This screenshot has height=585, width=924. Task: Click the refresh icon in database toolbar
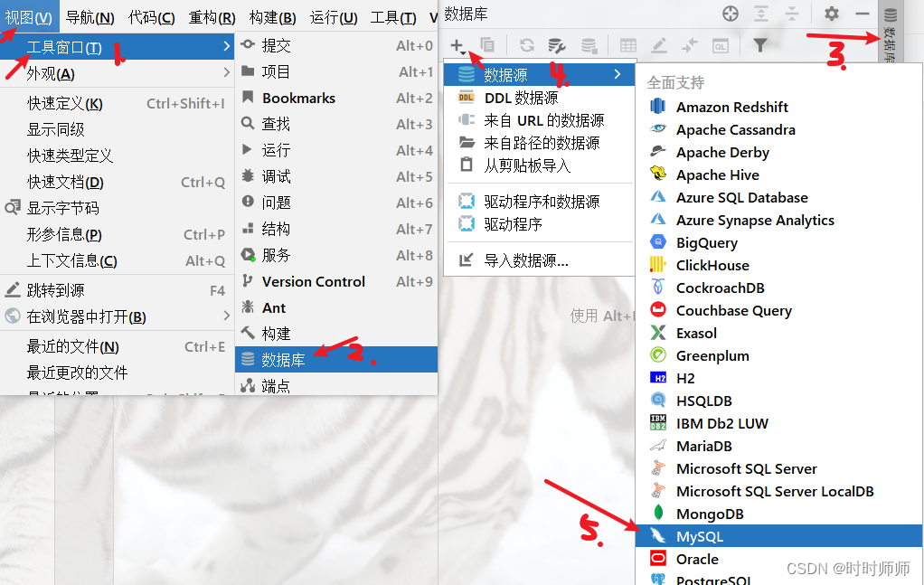tap(527, 45)
